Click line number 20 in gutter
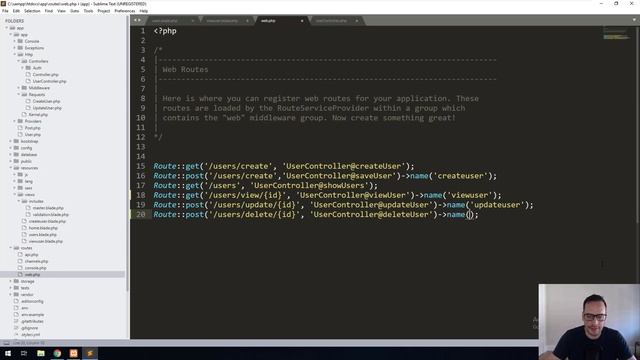This screenshot has width=640, height=360. 140,214
